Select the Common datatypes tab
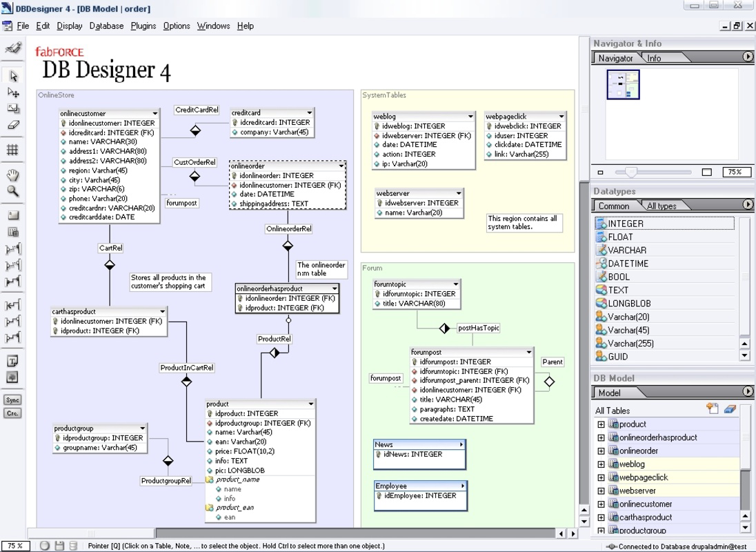Screen dimensions: 756x552 click(x=614, y=206)
